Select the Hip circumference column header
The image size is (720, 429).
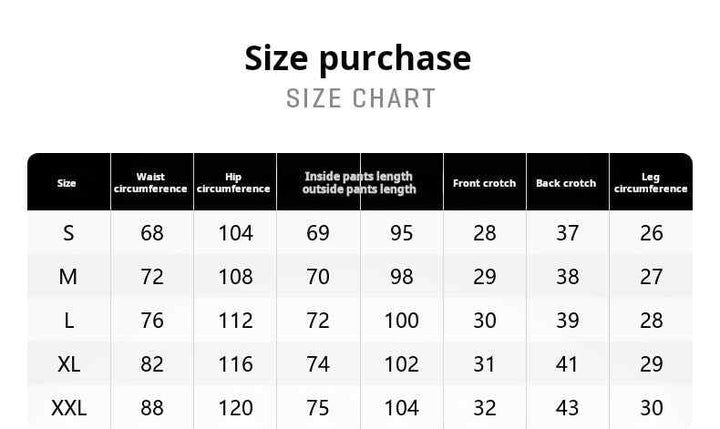tap(233, 183)
